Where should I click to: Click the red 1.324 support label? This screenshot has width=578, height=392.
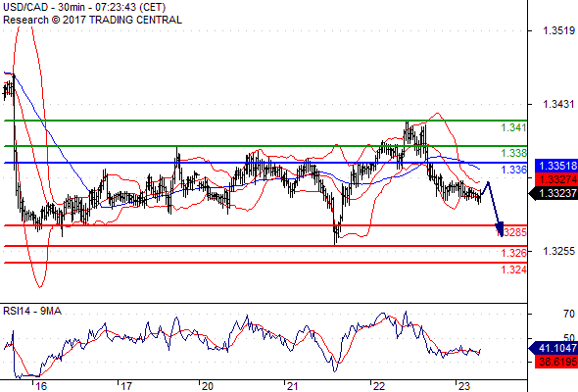click(x=513, y=269)
